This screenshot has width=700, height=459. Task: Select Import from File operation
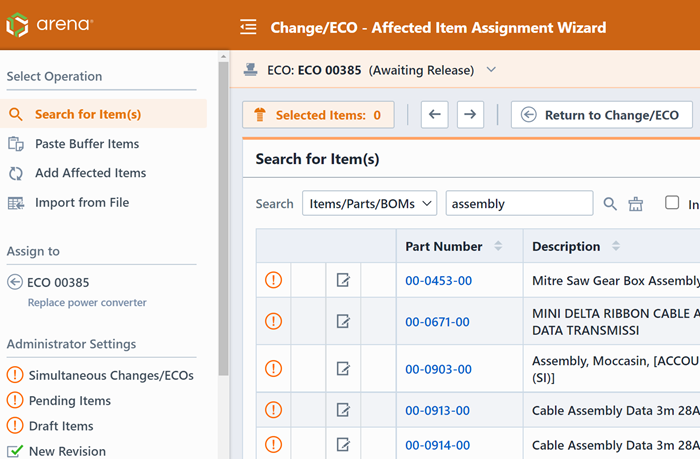(x=82, y=203)
